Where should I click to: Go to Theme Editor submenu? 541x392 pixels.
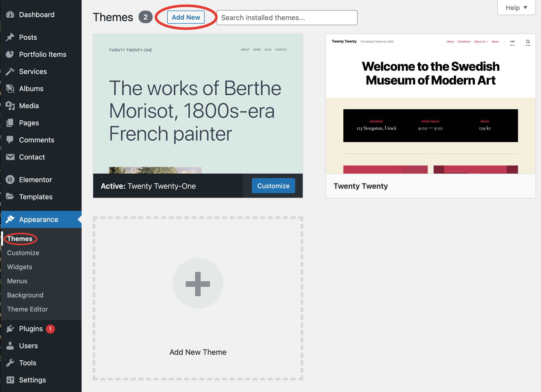tap(27, 309)
